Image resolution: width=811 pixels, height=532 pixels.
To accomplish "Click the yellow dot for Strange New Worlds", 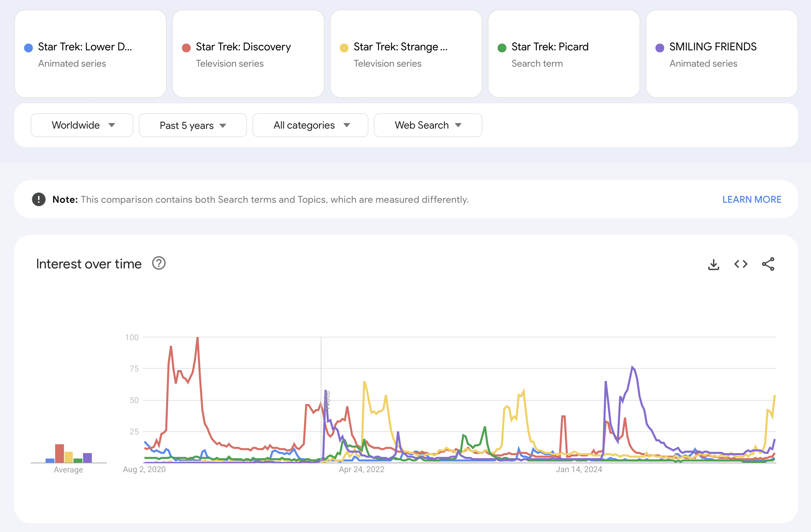I will (x=344, y=48).
